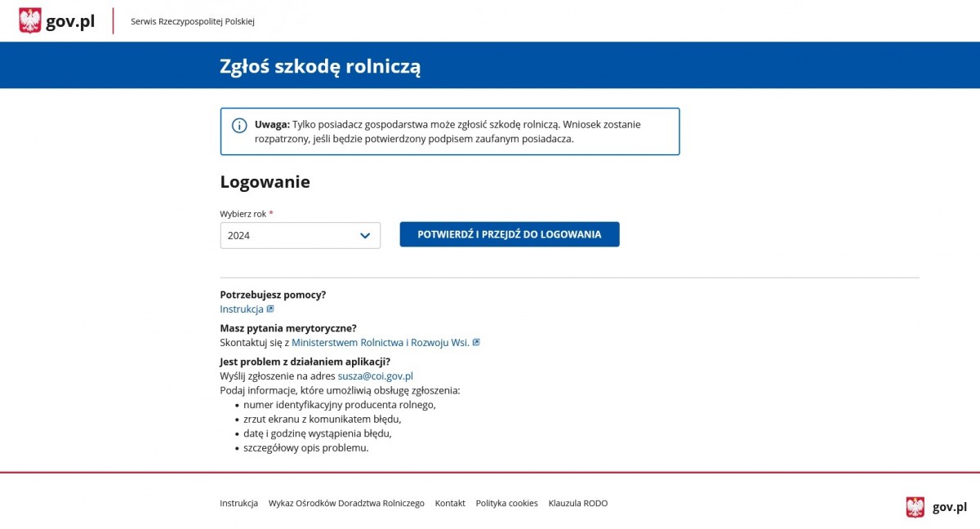Click the gov.pl eagle logo in header
The width and height of the screenshot is (980, 529).
(30, 20)
